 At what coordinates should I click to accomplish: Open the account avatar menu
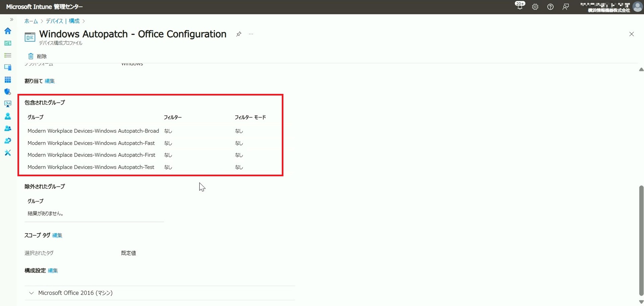coord(637,7)
